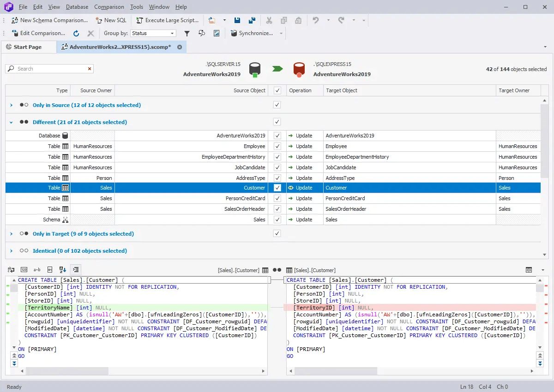
Task: Expand the Only in Source group
Action: pos(11,105)
